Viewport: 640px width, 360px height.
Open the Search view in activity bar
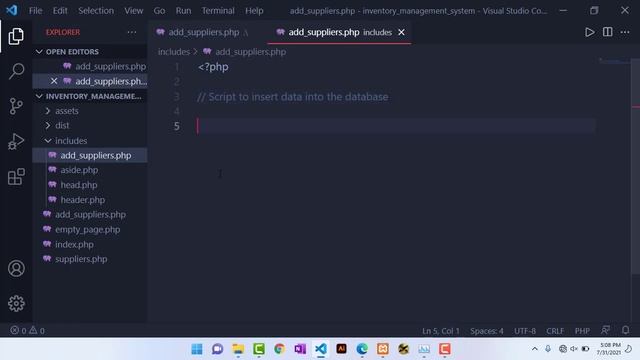point(16,71)
